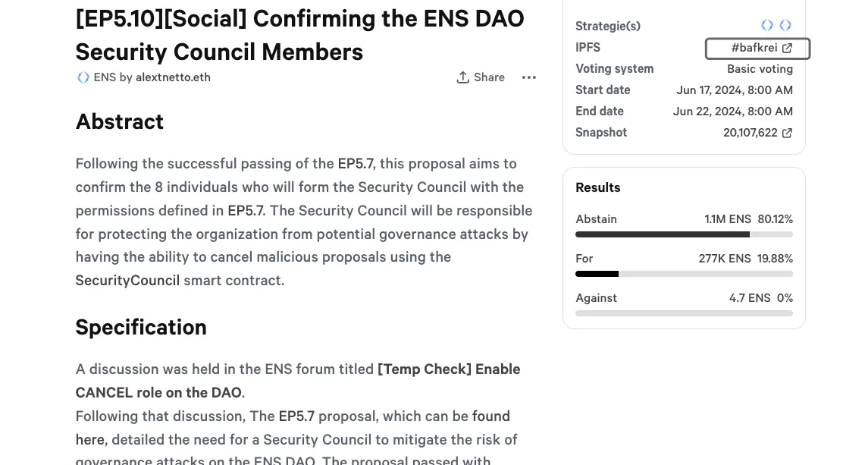Open the three-dot more options menu
This screenshot has width=868, height=465.
529,77
